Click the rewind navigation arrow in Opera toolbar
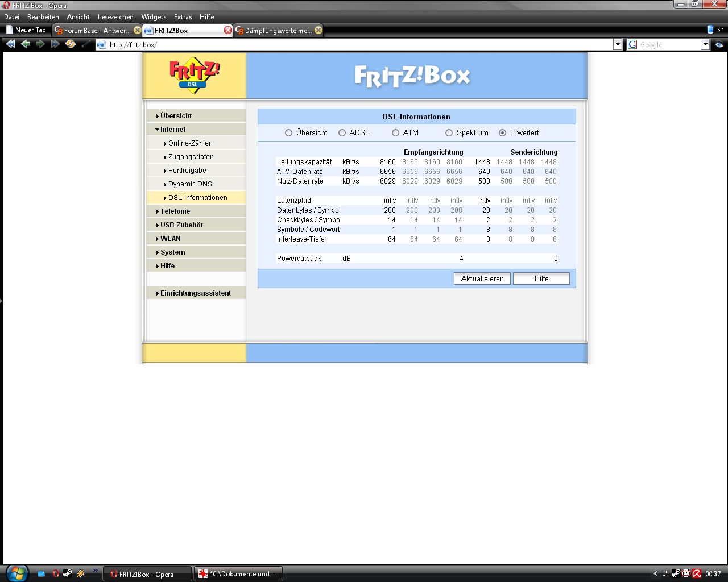728x582 pixels. pos(10,44)
